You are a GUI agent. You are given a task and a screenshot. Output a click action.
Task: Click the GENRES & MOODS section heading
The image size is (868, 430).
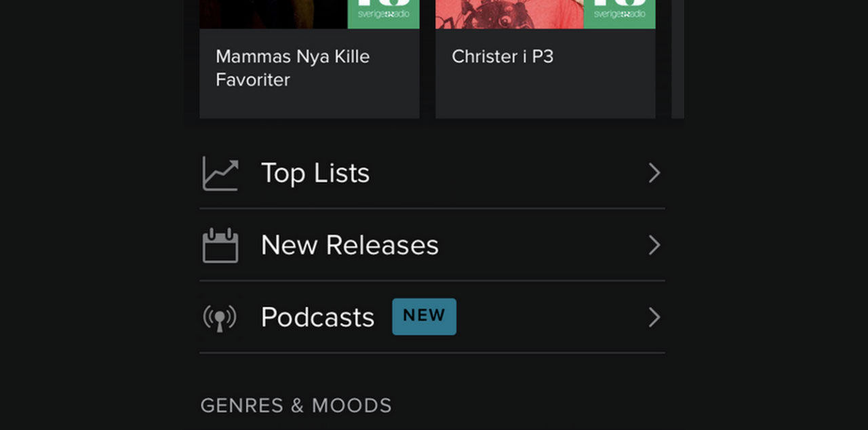click(296, 406)
